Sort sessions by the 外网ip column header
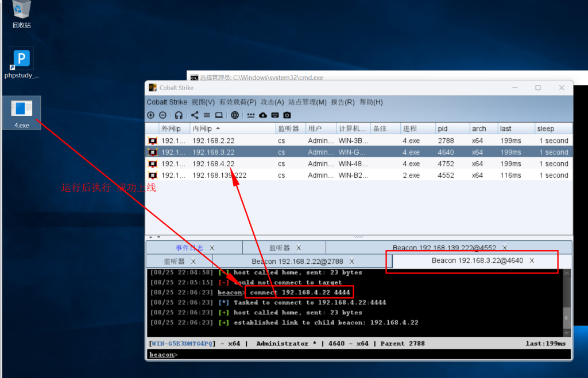 [174, 129]
